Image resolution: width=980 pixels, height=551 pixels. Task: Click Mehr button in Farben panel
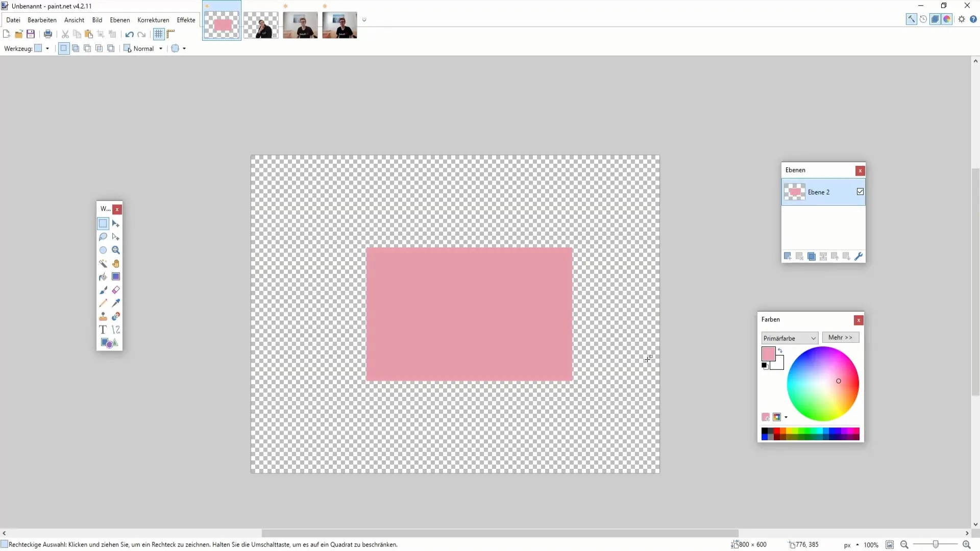[841, 337]
